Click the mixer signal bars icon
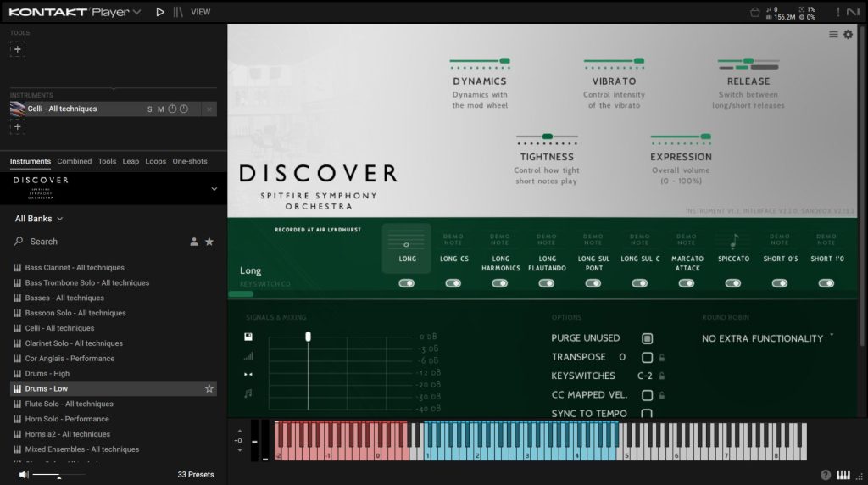The width and height of the screenshot is (868, 485). point(248,356)
